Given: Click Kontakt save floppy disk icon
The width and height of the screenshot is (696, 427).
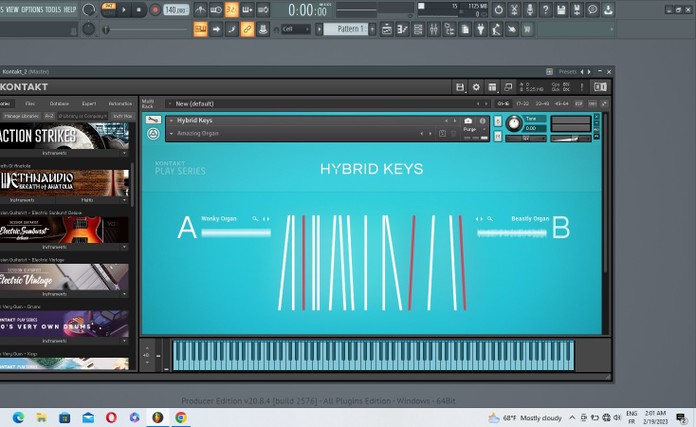Looking at the screenshot, I should pyautogui.click(x=459, y=88).
